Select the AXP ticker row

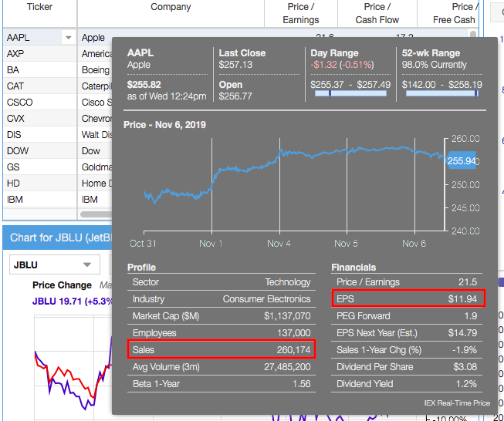click(40, 54)
